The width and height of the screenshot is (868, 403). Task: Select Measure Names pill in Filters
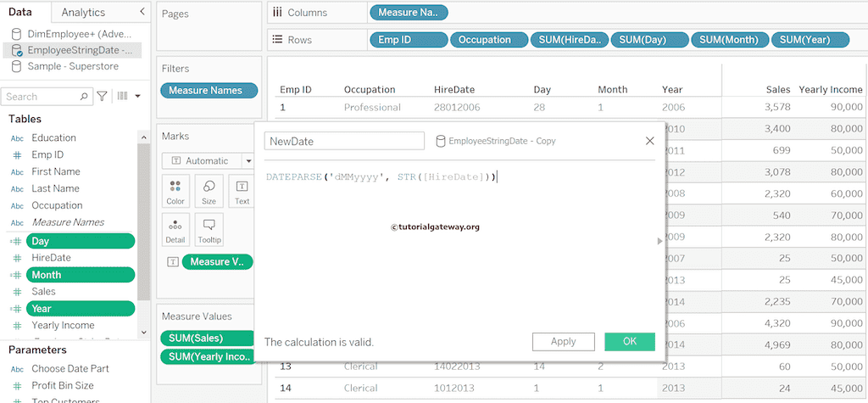(x=209, y=90)
